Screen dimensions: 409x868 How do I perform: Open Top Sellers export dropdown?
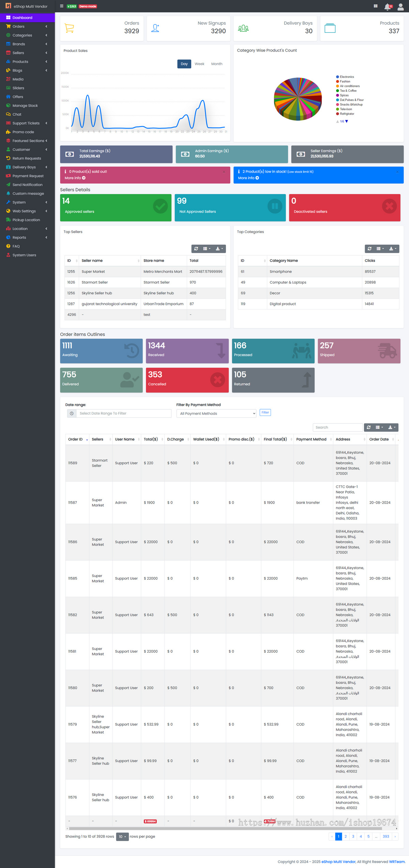219,249
